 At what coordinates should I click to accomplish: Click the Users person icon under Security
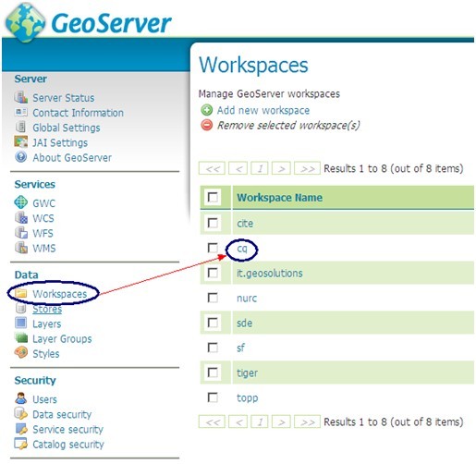(x=21, y=398)
